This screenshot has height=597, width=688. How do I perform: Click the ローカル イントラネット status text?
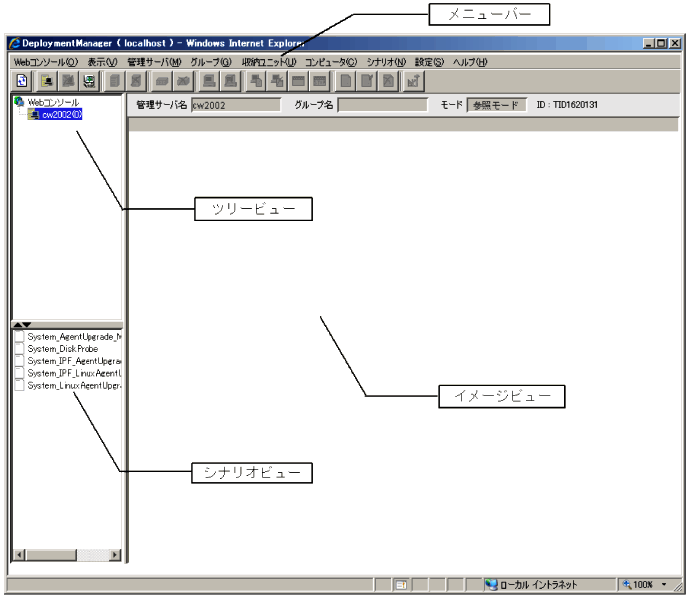tap(538, 585)
